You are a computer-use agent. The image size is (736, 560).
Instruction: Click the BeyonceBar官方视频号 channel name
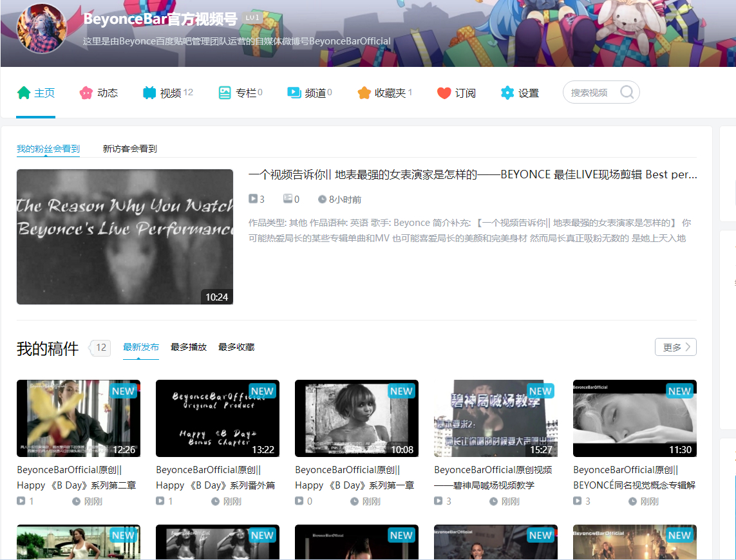(x=160, y=19)
